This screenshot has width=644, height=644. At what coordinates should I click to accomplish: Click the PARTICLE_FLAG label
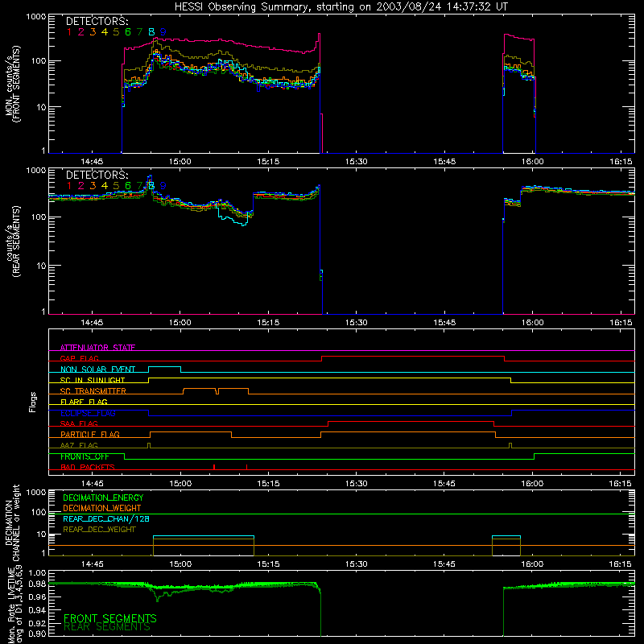[90, 434]
